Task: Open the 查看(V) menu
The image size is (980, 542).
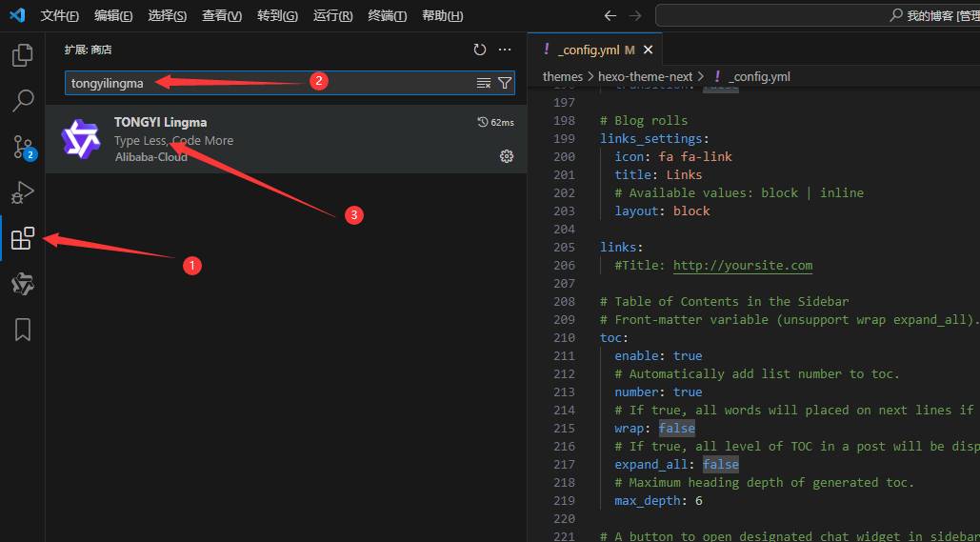Action: tap(221, 15)
